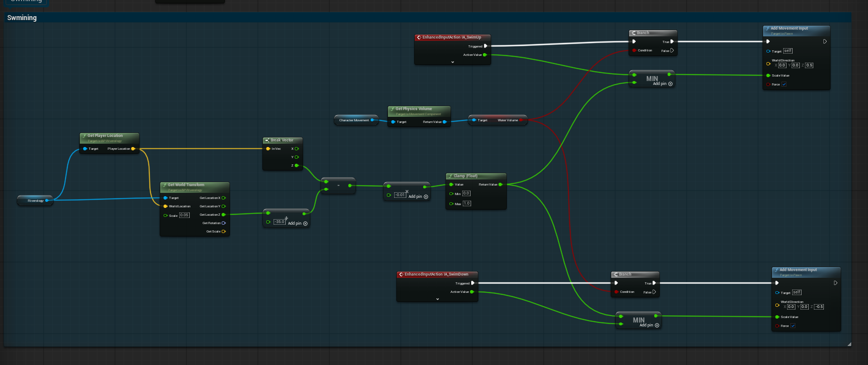Select the EnhancedInputAction IA_SwimUp event icon
Screen dimensions: 868x365
(419, 37)
